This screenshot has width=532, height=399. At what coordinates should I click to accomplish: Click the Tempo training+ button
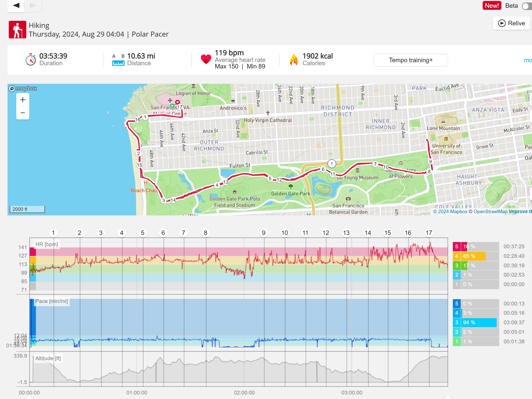[x=410, y=60]
